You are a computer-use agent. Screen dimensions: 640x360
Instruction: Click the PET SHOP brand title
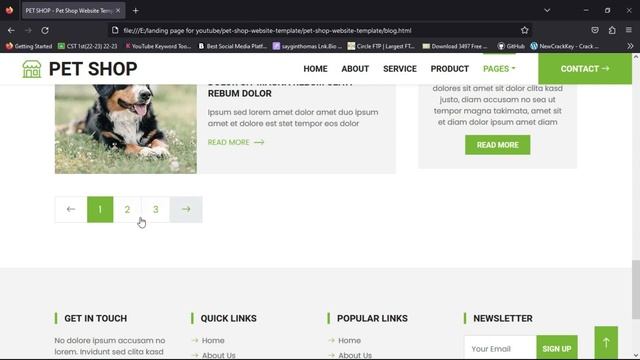[93, 69]
